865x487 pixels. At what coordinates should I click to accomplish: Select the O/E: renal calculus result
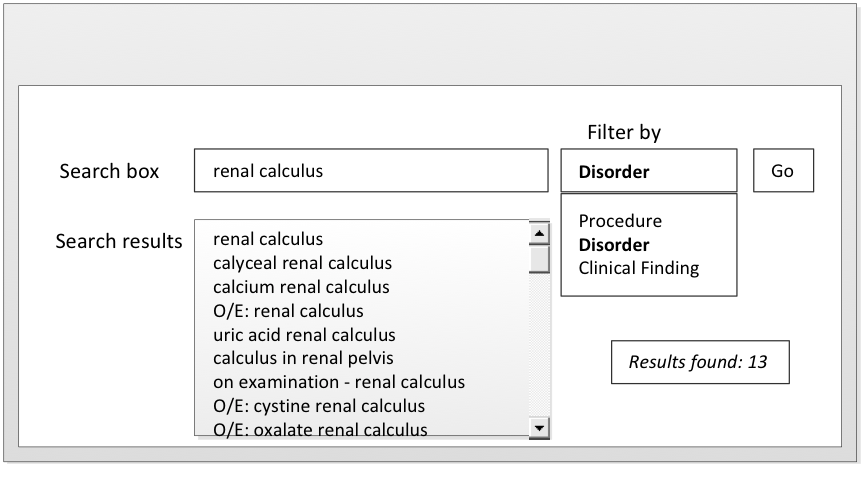pos(288,311)
